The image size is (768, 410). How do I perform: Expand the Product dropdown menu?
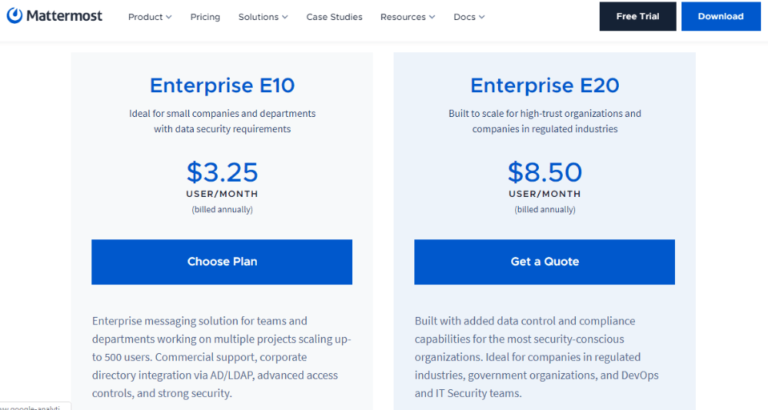coord(150,17)
